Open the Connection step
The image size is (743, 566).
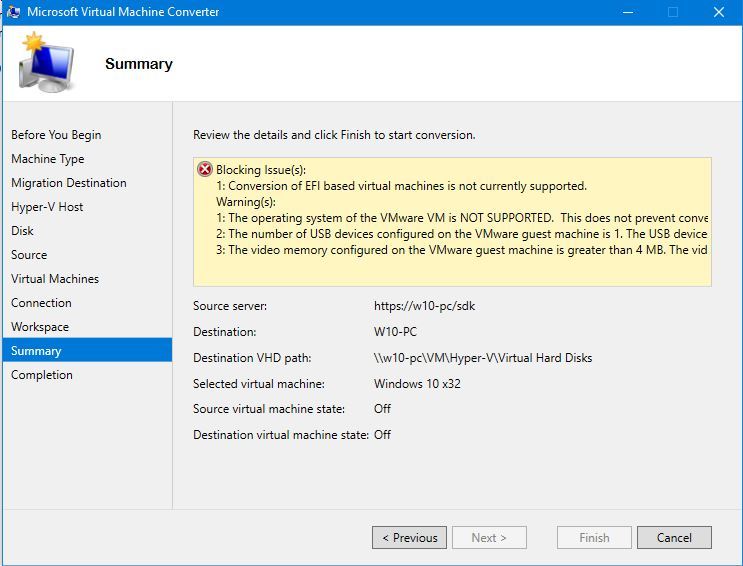click(x=41, y=303)
